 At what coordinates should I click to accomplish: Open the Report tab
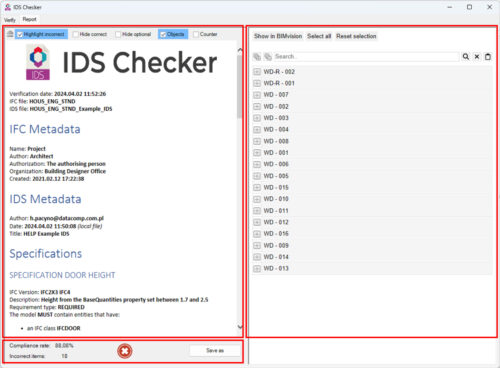tap(30, 19)
